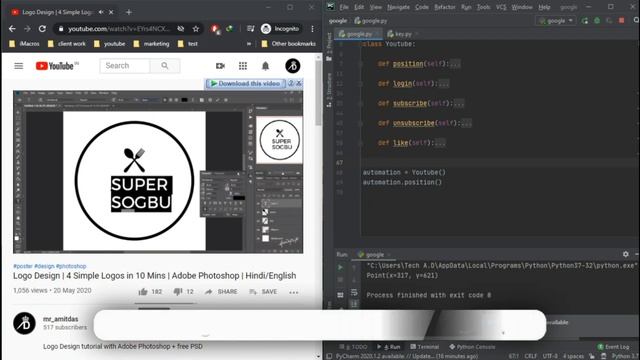Open the YouTube create video camera icon
The image size is (640, 360).
pyautogui.click(x=220, y=66)
